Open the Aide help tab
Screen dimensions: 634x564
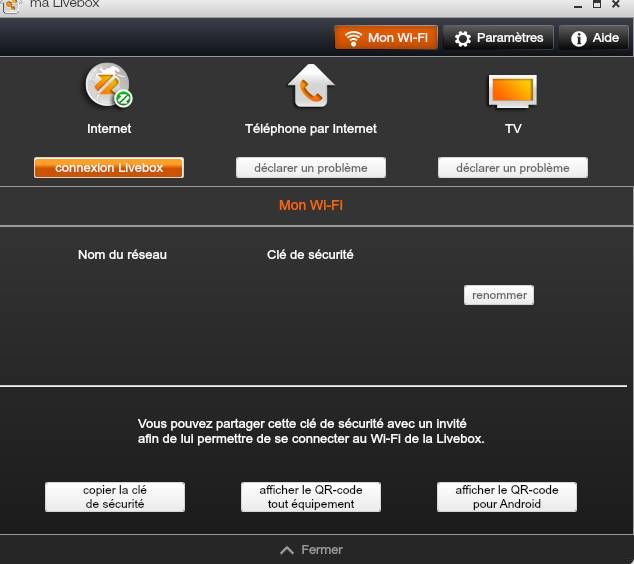594,38
